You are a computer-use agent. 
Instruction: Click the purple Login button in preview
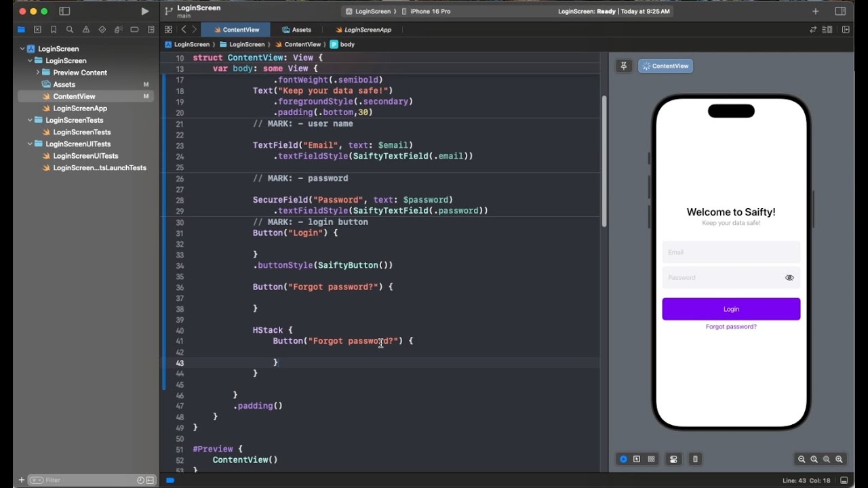[x=731, y=309]
